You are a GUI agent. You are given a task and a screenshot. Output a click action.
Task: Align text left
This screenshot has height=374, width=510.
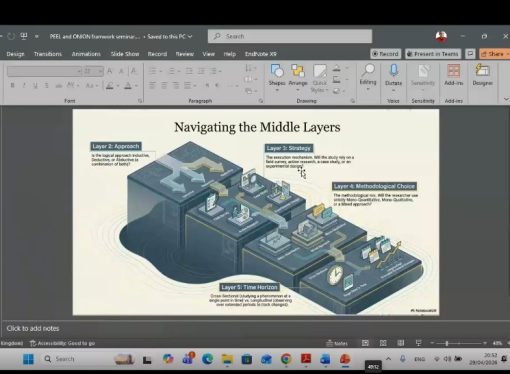(x=152, y=85)
